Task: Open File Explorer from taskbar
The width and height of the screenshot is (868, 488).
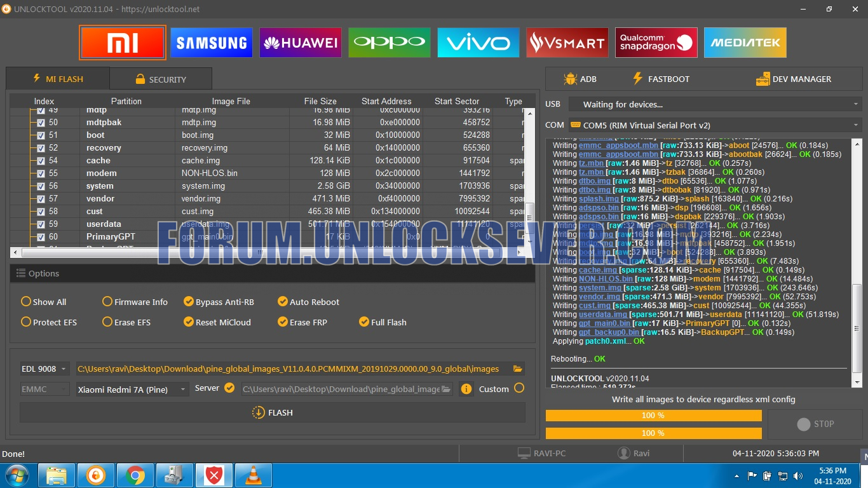Action: pyautogui.click(x=57, y=475)
